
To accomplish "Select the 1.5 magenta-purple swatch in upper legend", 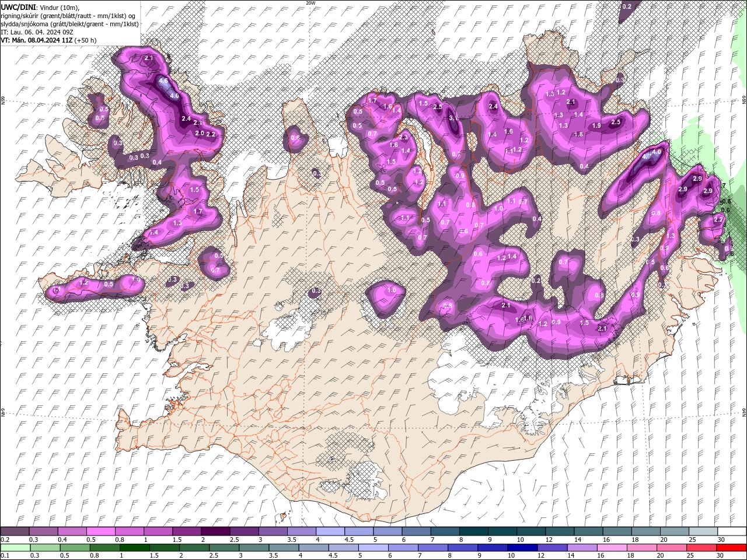I will coord(187,532).
